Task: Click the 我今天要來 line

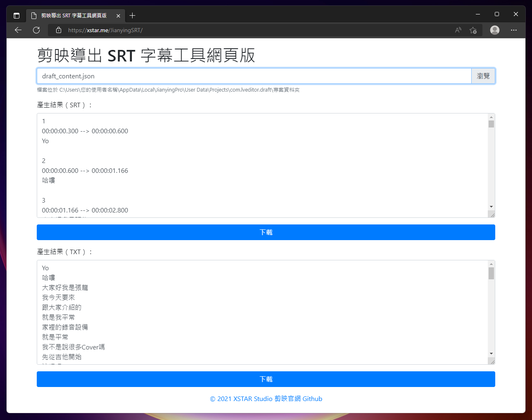Action: [58, 297]
